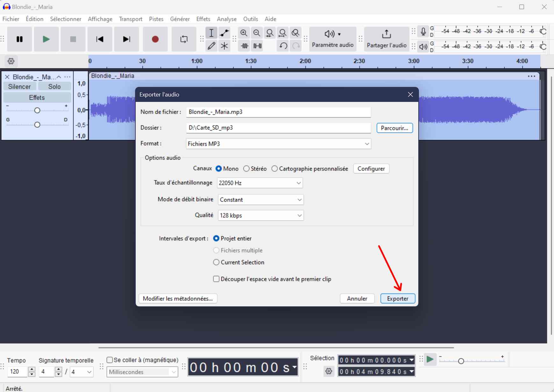554x392 pixels.
Task: Toggle Solo on the track
Action: coord(54,87)
